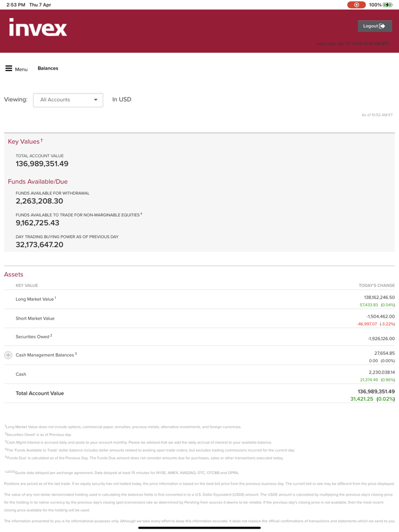Screen dimensions: 399x532
Task: Click the Last Login timestamp link
Action: [x=354, y=42]
